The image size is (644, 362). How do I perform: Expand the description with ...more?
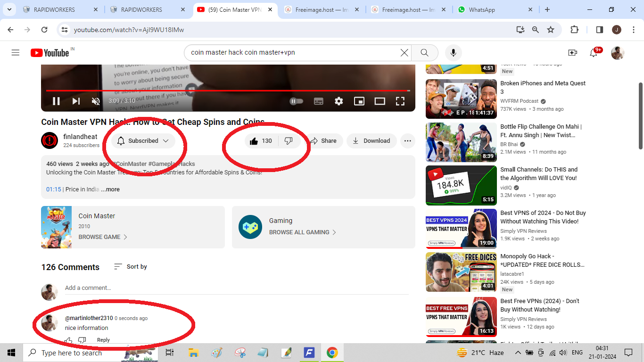click(x=110, y=189)
